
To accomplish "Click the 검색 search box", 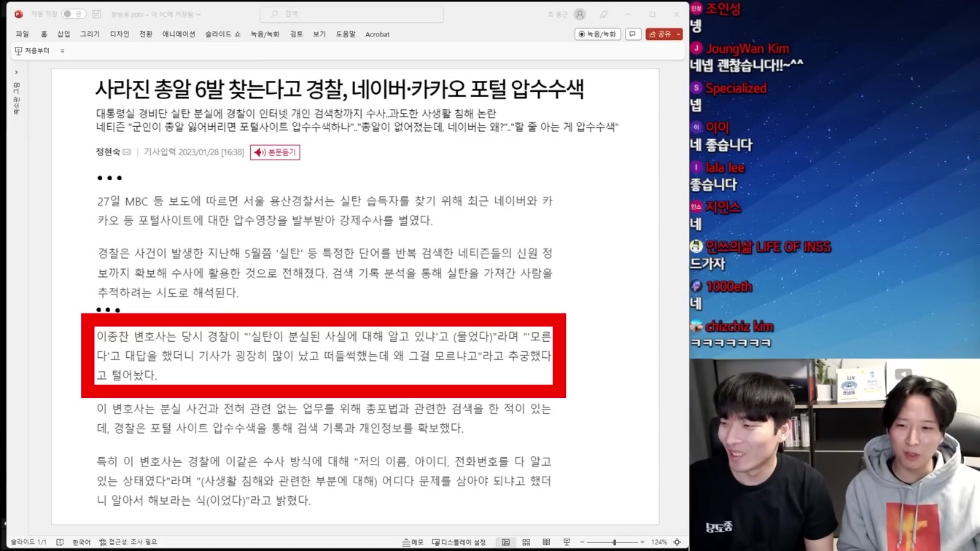I will [351, 14].
